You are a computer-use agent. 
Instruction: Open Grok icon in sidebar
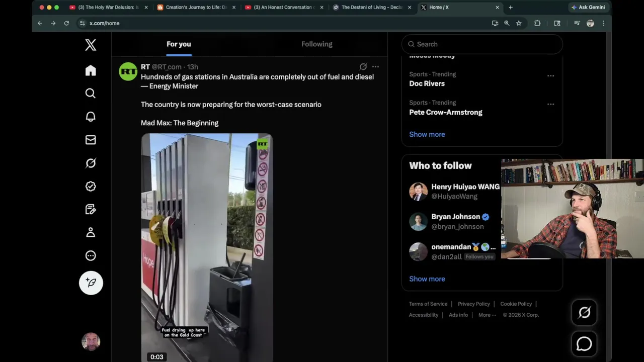91,163
